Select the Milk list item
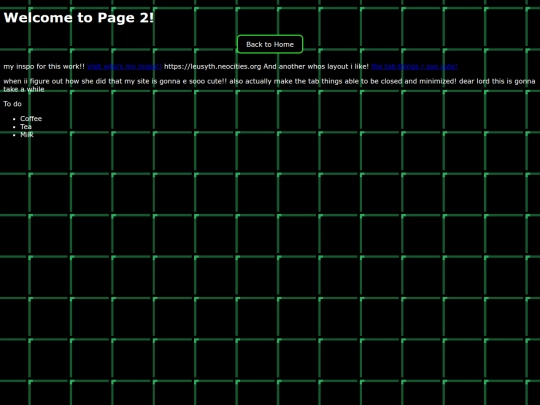Image resolution: width=540 pixels, height=405 pixels. 27,135
